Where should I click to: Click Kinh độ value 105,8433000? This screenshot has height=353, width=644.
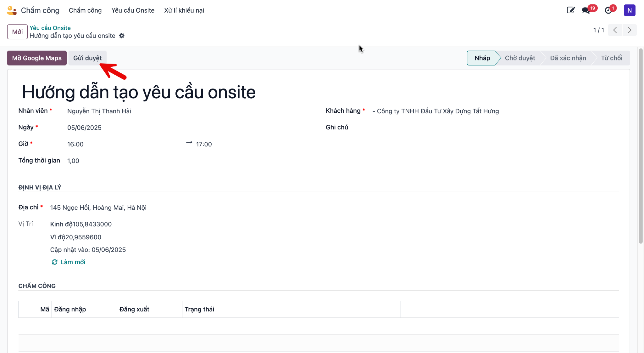click(92, 224)
